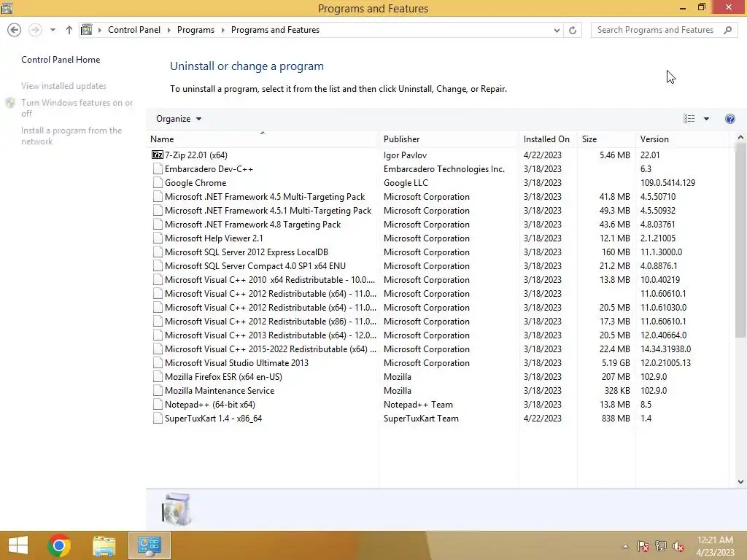Click the change view icon
Viewport: 747px width, 560px height.
tap(689, 119)
